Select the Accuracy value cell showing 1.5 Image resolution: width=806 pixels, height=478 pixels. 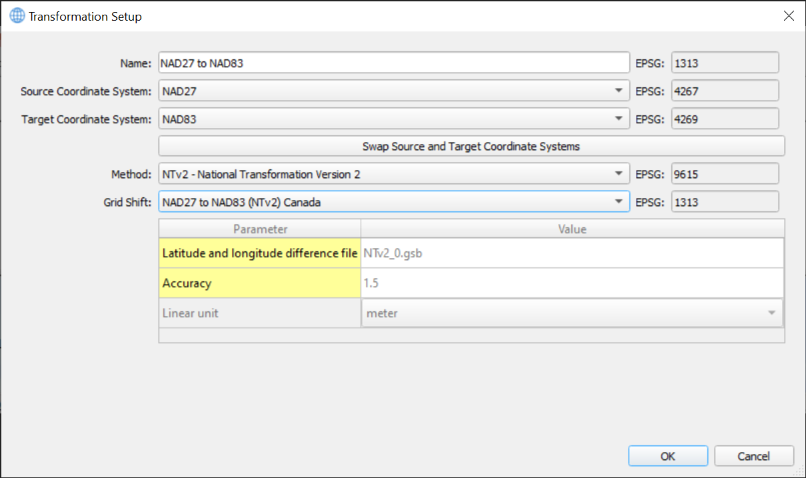[x=572, y=283]
